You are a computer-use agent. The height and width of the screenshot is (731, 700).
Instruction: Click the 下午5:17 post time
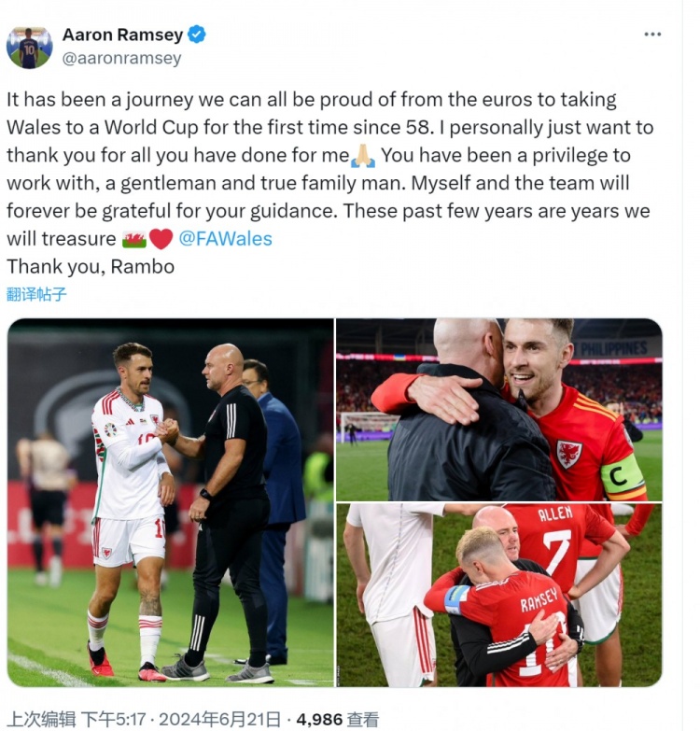(x=114, y=720)
